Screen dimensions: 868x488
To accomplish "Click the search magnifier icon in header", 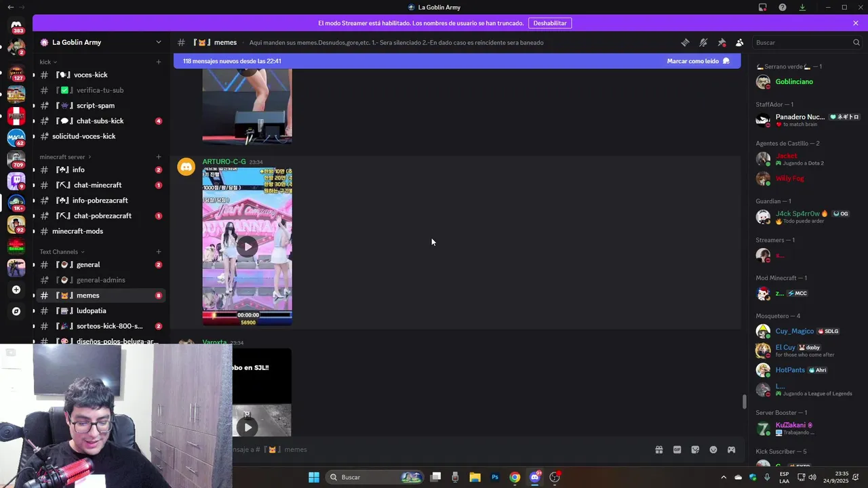I will pos(856,42).
